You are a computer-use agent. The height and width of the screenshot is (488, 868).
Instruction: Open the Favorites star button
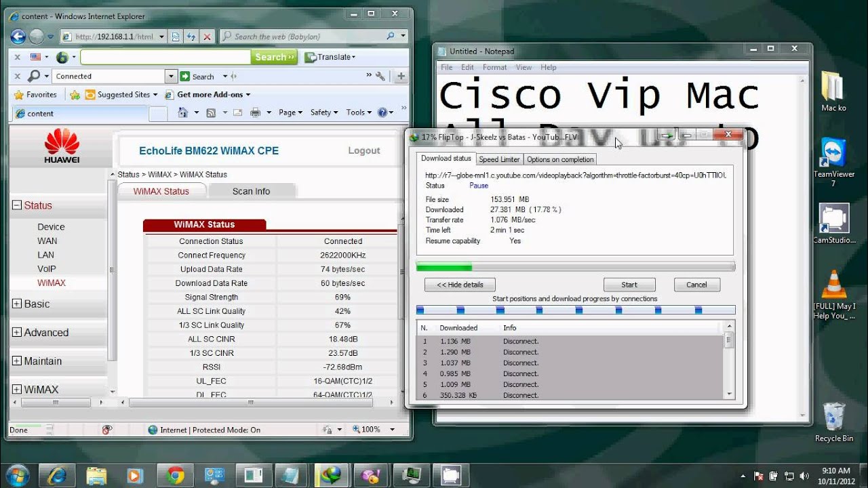(x=35, y=95)
